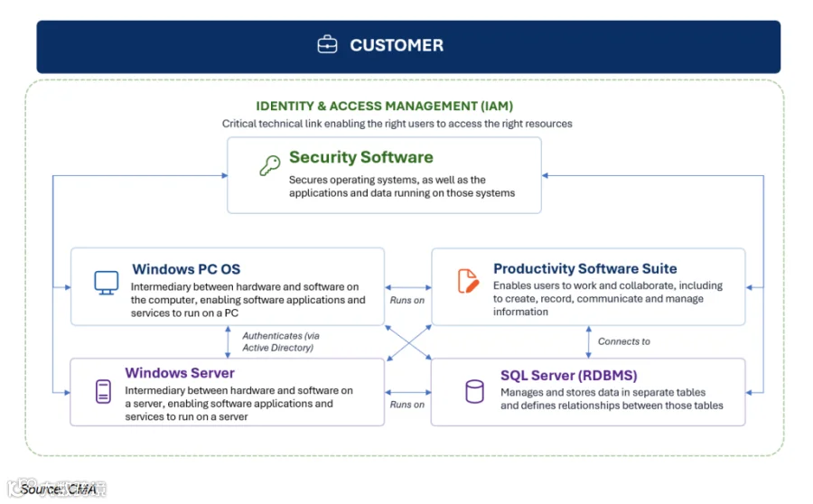
Task: Click the server device icon for Windows Server
Action: 103,391
